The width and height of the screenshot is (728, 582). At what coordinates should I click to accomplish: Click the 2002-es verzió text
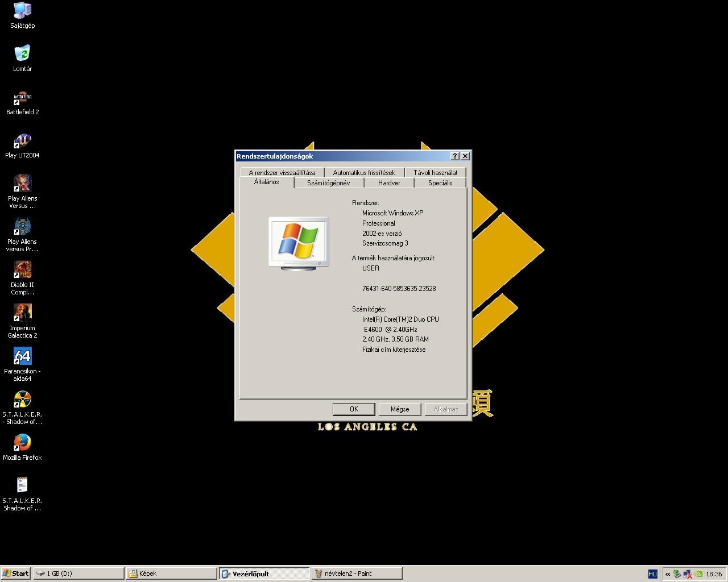[x=382, y=234]
